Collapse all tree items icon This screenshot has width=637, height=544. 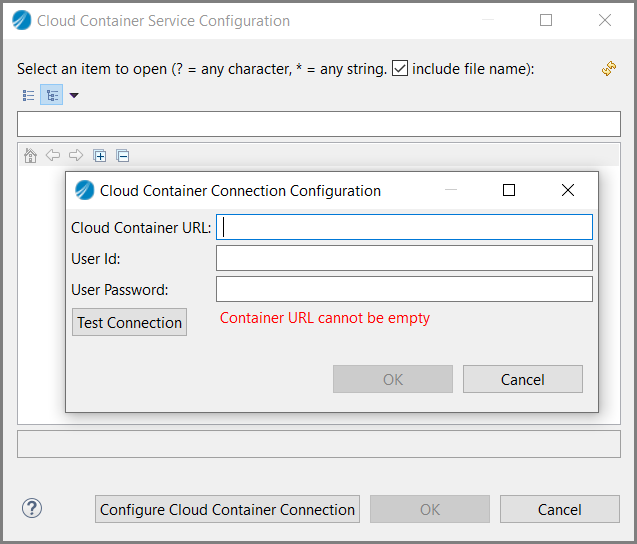[123, 156]
